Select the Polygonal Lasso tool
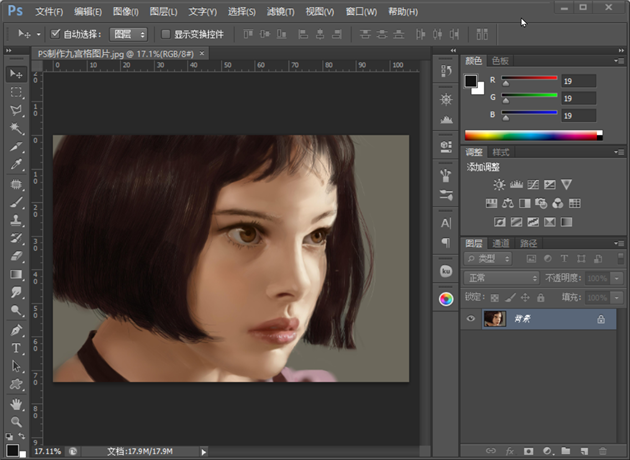 pyautogui.click(x=16, y=110)
